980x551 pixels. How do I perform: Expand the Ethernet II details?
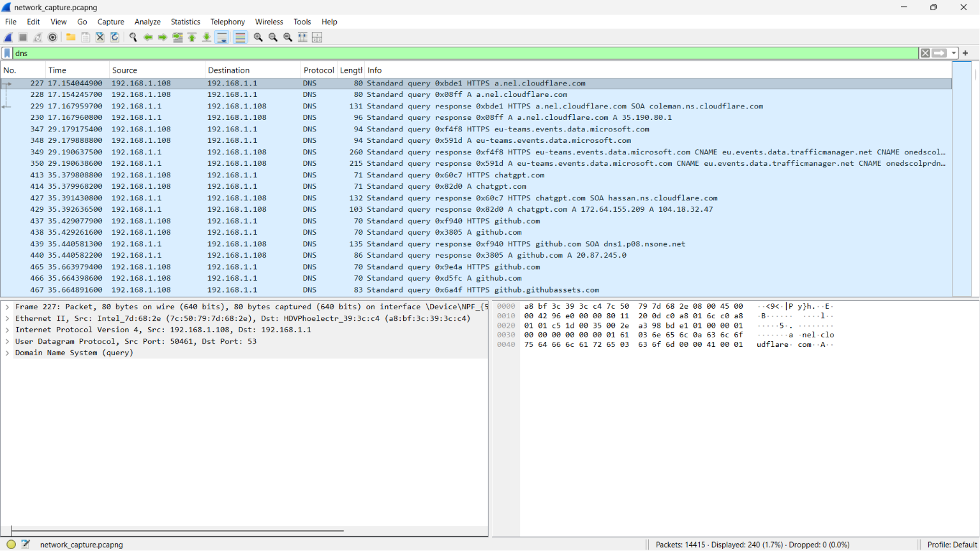click(x=7, y=318)
